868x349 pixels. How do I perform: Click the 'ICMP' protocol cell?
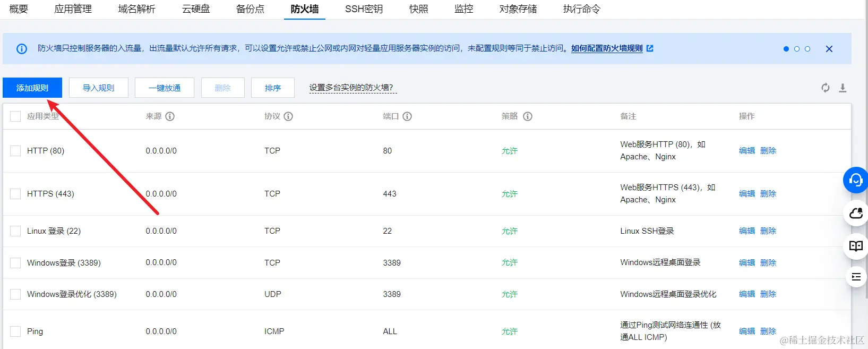(274, 331)
